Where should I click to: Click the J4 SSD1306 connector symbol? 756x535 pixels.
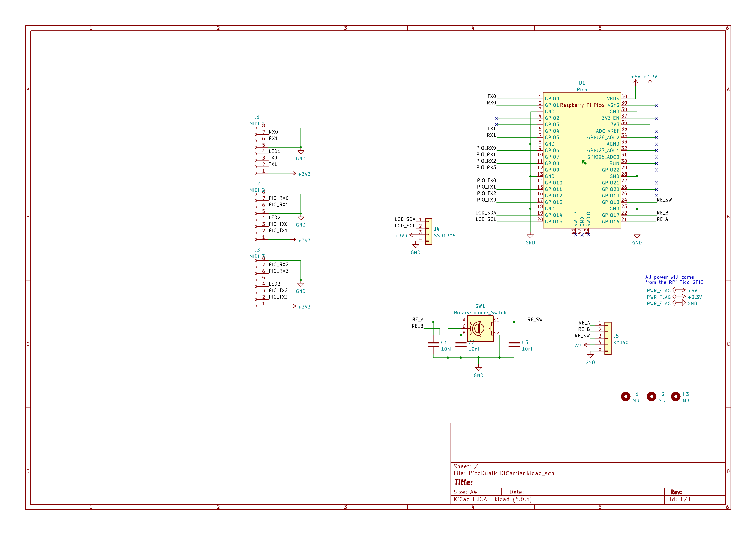coord(428,232)
